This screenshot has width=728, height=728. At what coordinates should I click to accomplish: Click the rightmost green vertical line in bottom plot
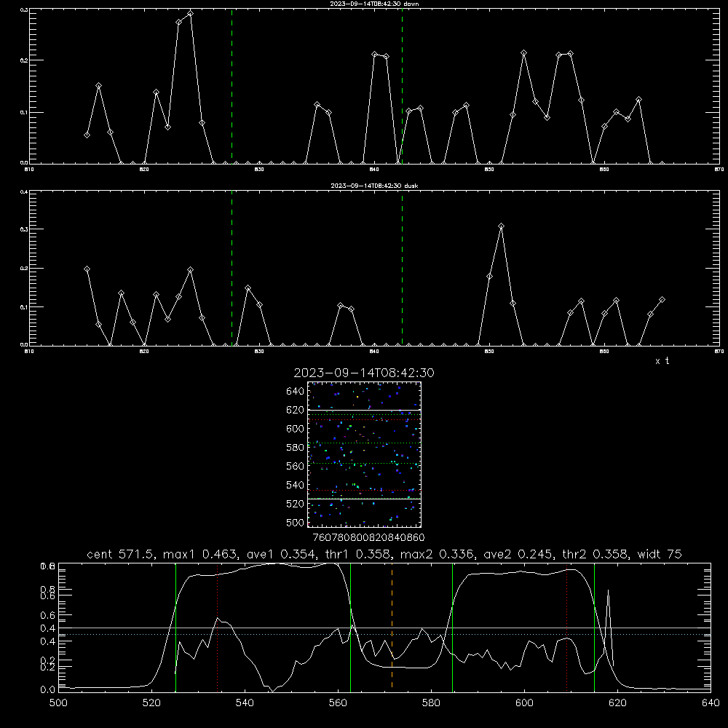coord(594,627)
